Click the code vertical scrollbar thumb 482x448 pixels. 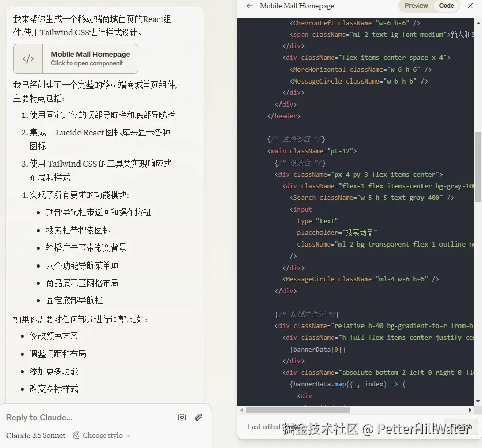[478, 167]
